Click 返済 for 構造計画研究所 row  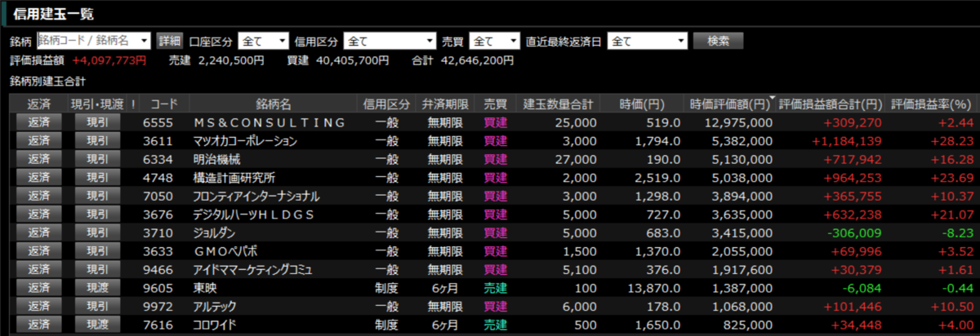tap(38, 177)
